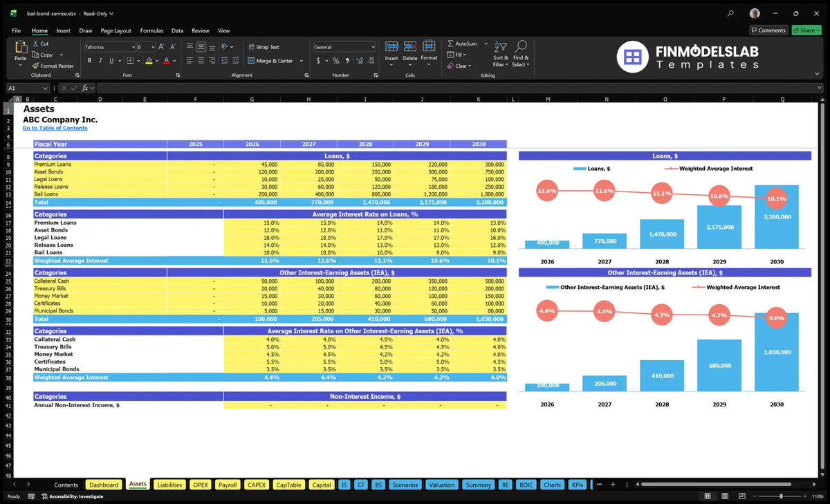Apply Accounting dollar number format
Viewport: 830px width, 504px height.
click(x=318, y=61)
